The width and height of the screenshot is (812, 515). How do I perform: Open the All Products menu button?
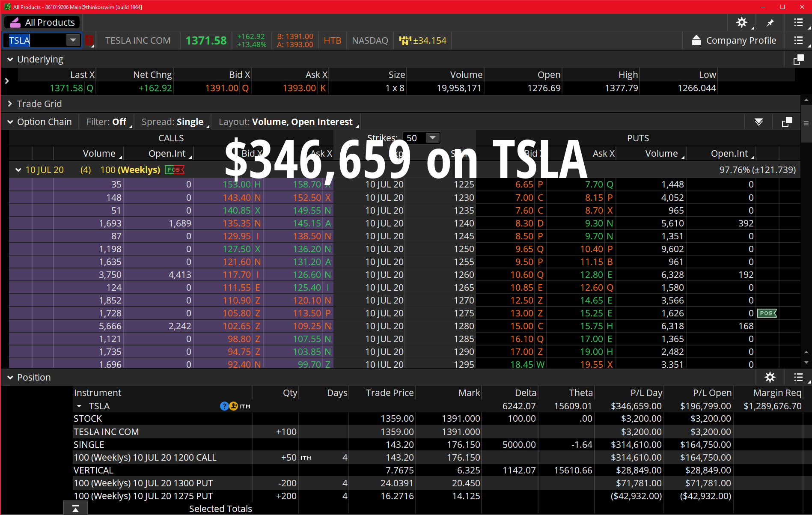click(42, 22)
